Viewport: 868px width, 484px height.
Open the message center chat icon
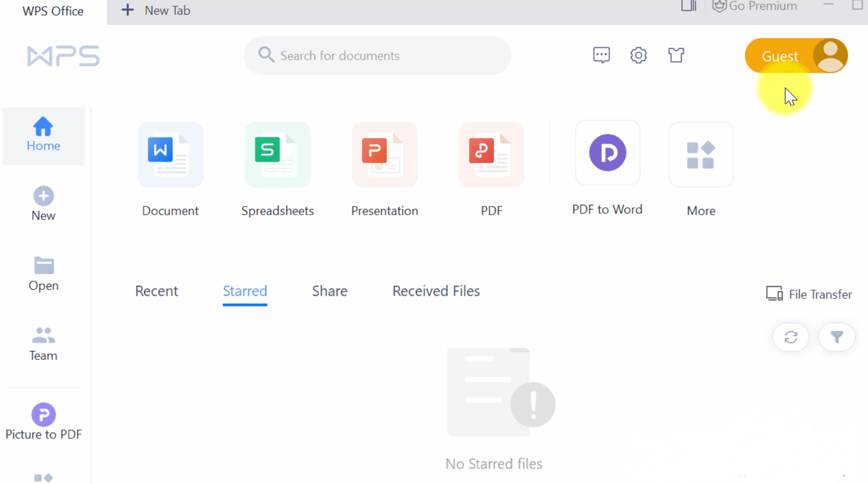point(602,55)
